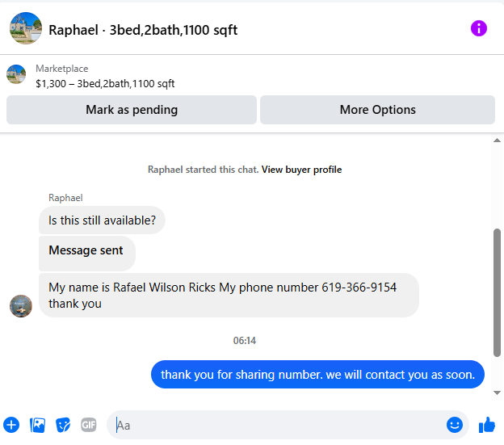
Task: Open emoji picker smiley icon
Action: pos(455,425)
